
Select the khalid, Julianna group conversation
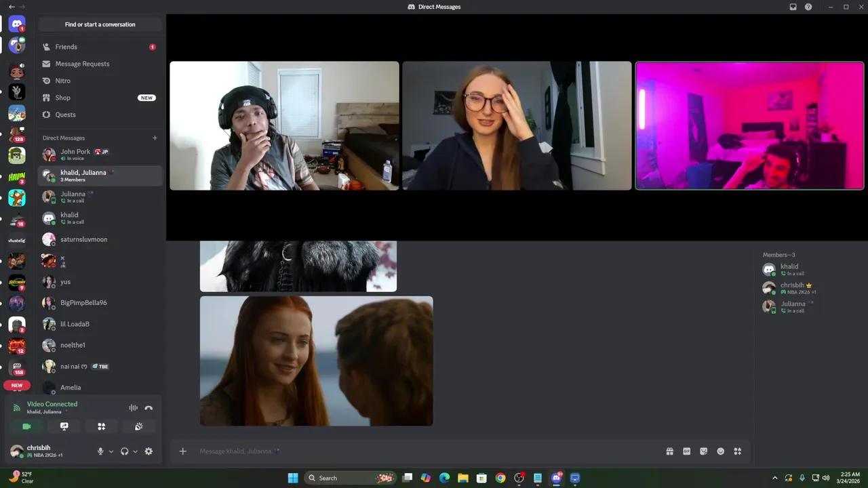tap(100, 176)
